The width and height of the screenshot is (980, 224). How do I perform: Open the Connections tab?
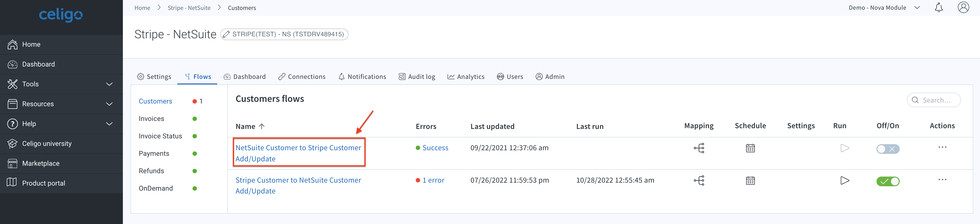302,76
